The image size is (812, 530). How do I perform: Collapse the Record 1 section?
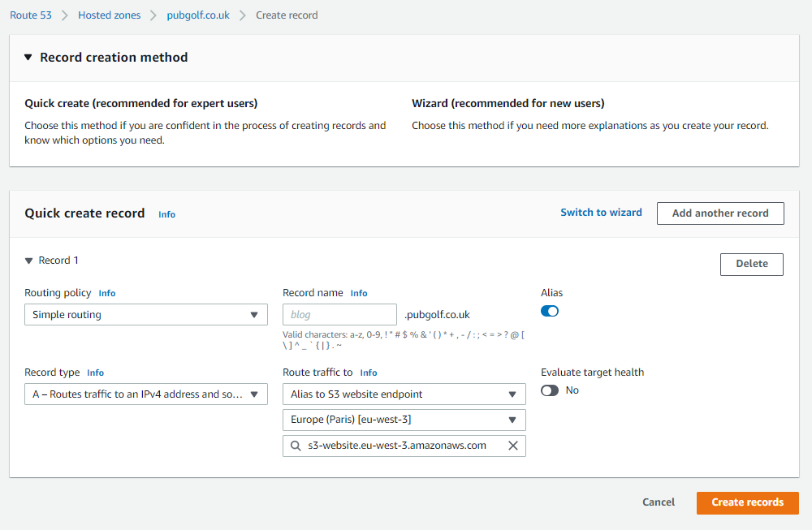pos(29,261)
